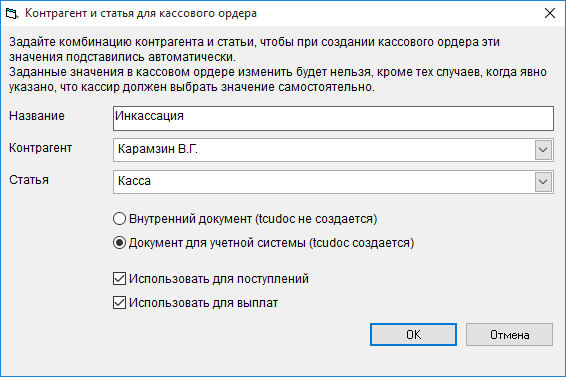Viewport: 566px width, 377px height.
Task: Open the Контрагент dropdown arrow
Action: [543, 150]
